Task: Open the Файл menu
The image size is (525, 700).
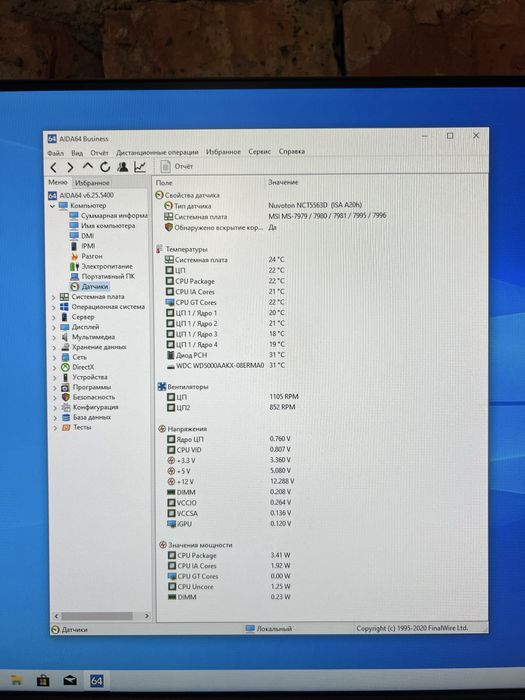Action: (55, 153)
